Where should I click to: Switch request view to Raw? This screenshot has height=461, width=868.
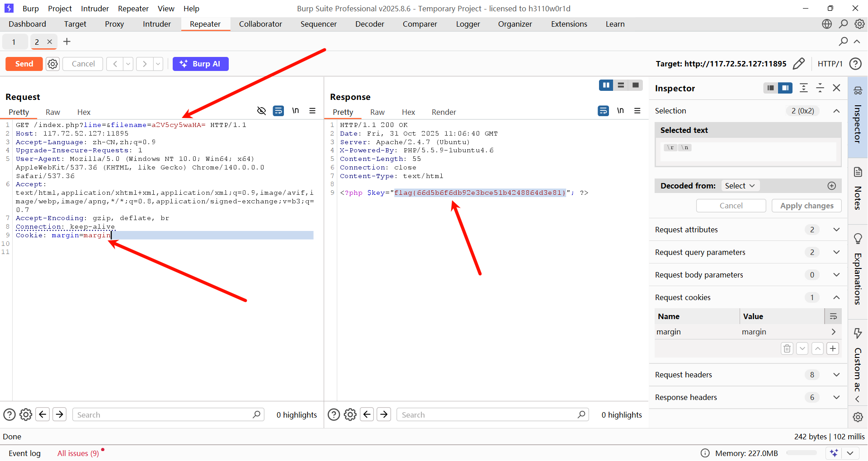(53, 112)
